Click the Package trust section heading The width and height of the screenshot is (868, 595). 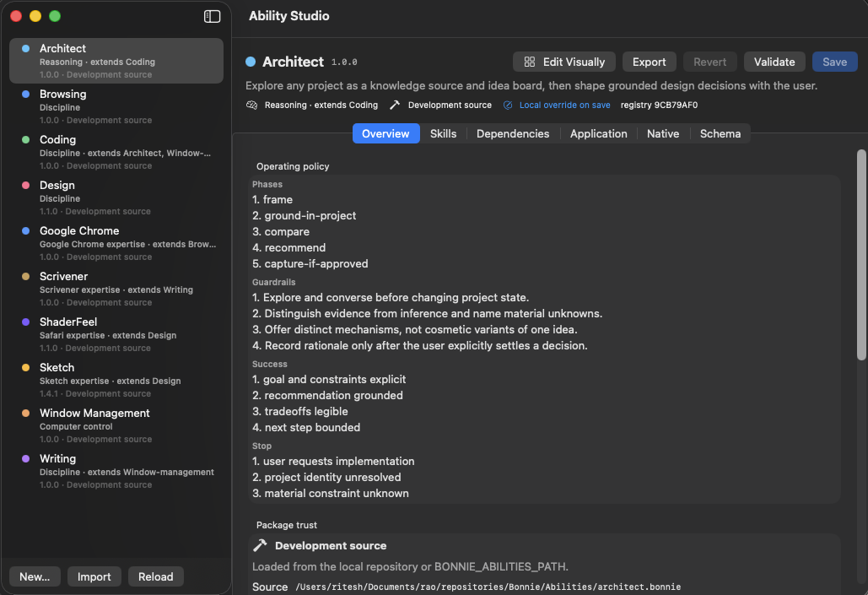287,525
